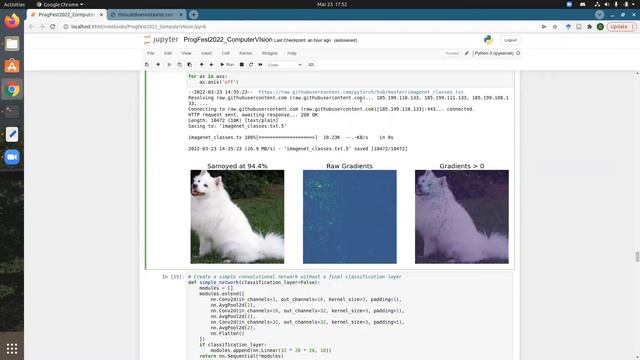Screen dimensions: 640x360
Task: Click the Samoyed at 94.4% dog image
Action: tap(237, 217)
